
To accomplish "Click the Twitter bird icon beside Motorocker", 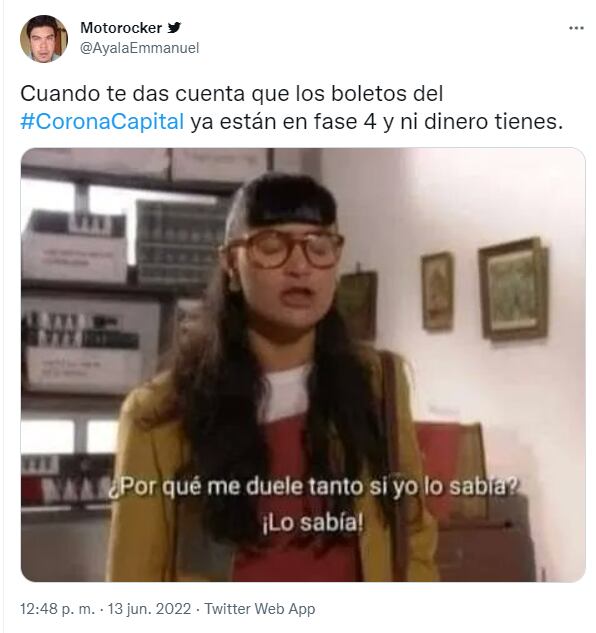I will coord(174,27).
